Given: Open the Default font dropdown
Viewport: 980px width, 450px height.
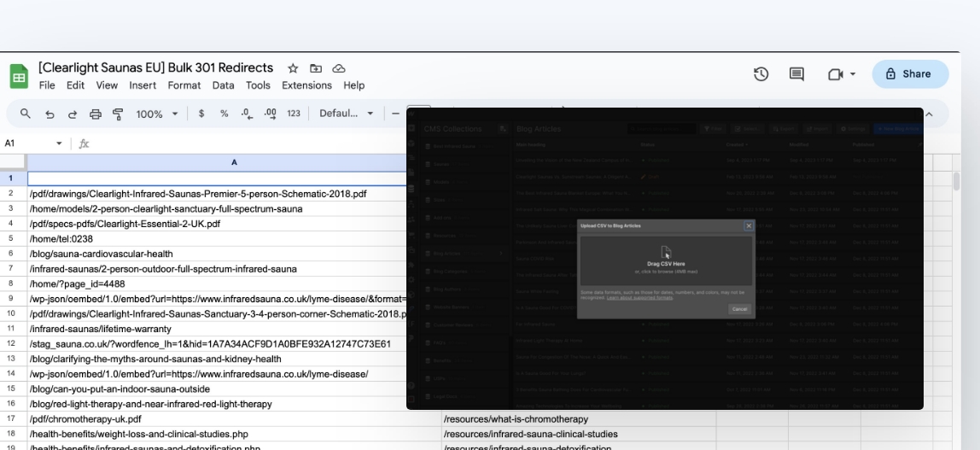Looking at the screenshot, I should [x=347, y=113].
